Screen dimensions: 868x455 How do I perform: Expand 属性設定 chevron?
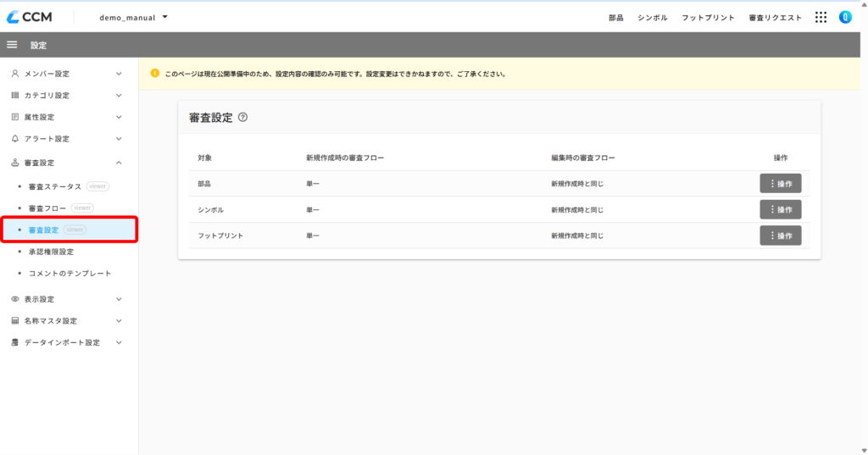[119, 117]
